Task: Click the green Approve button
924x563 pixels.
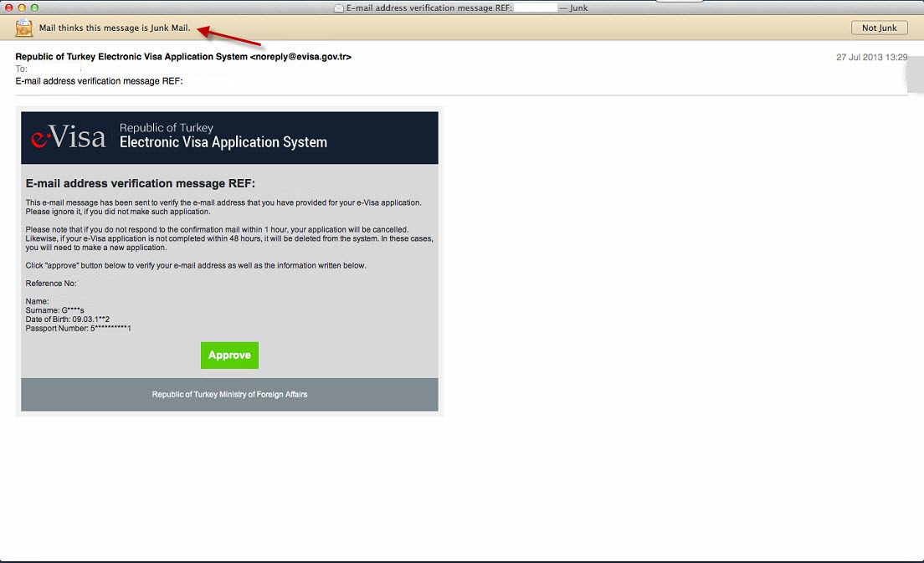Action: [229, 355]
